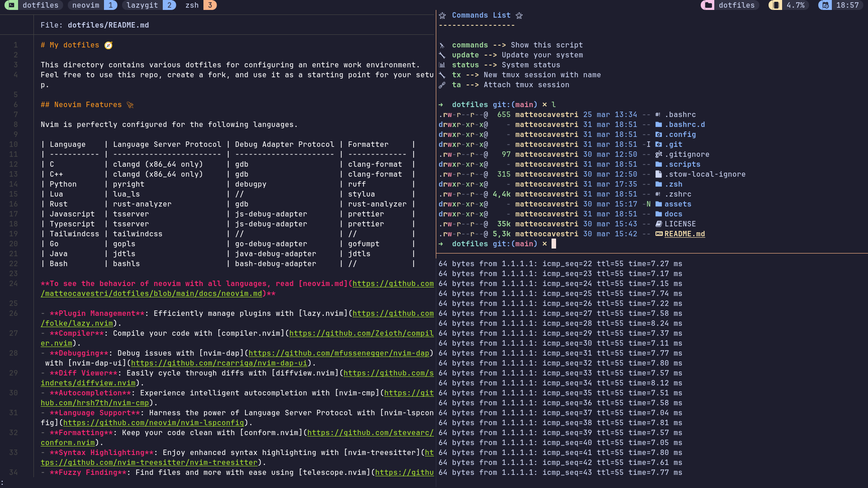868x488 pixels.
Task: Switch to the neovim tmux window
Action: pyautogui.click(x=86, y=5)
